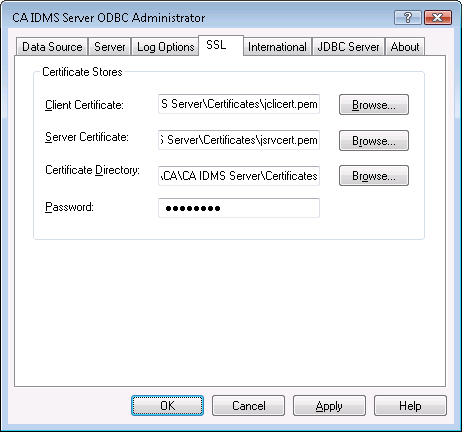This screenshot has width=462, height=432.
Task: Click the Password label
Action: [69, 207]
